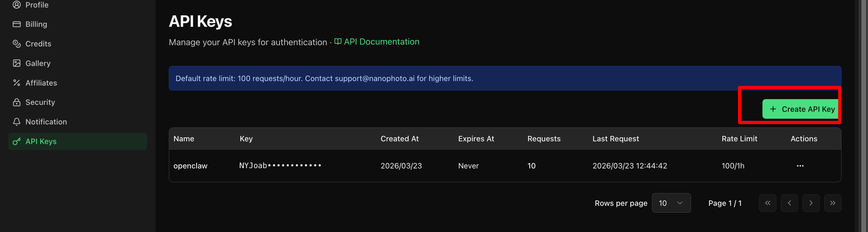
Task: Click the Security lock icon
Action: (x=17, y=102)
